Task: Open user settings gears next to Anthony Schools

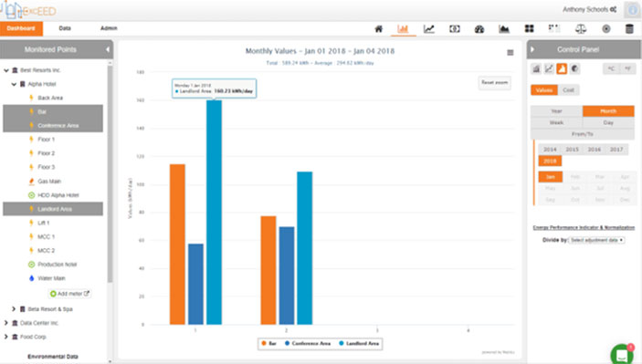Action: point(614,9)
